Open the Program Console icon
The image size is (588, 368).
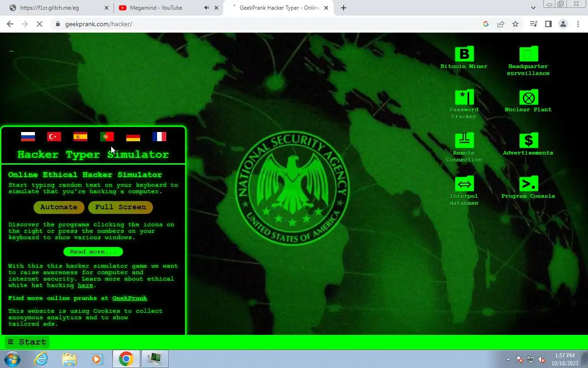(x=528, y=187)
